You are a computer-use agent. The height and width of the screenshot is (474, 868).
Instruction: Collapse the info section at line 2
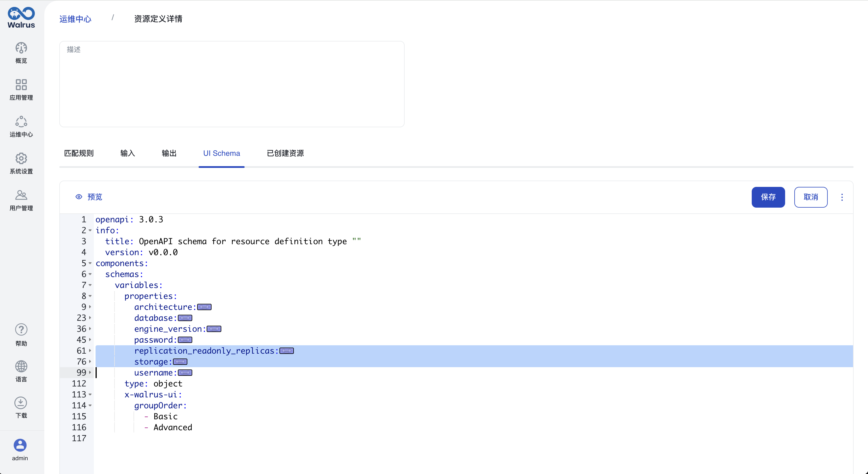pos(90,231)
